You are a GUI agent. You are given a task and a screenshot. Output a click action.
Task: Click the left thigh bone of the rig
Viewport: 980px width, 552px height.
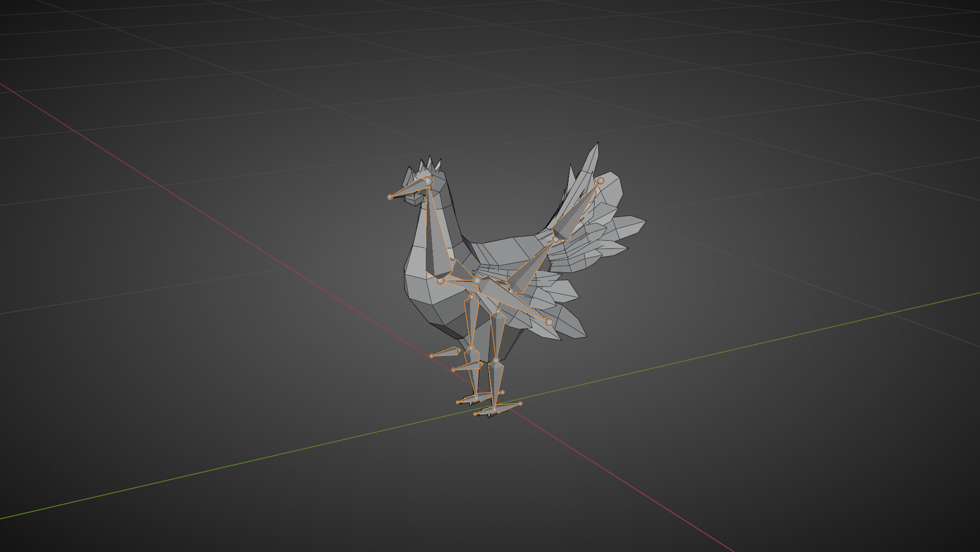(472, 320)
